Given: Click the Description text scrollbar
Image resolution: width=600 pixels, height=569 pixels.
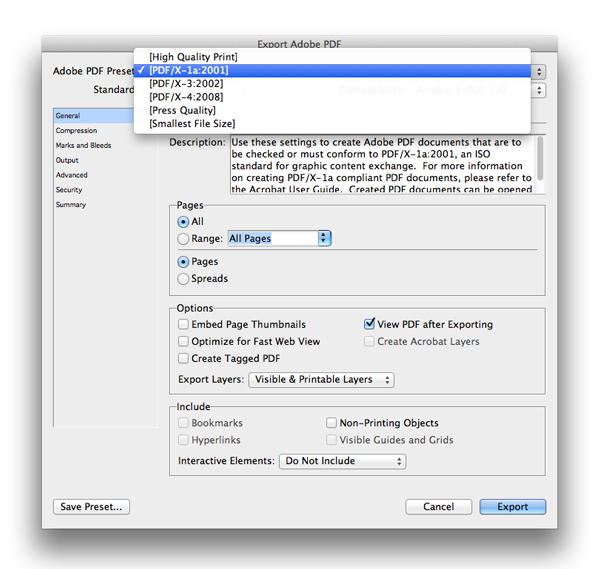Looking at the screenshot, I should [540, 158].
